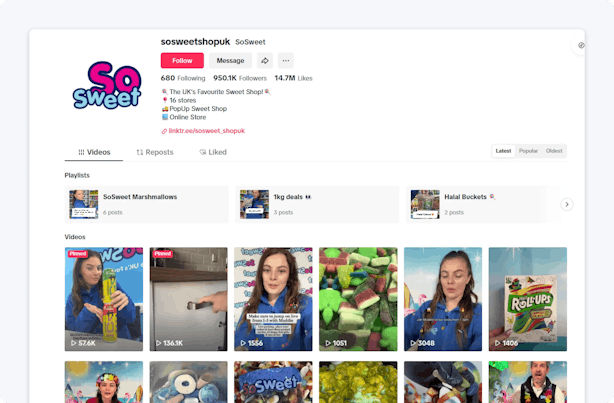Sort videos by Popular
Screen dimensions: 614x403
528,151
